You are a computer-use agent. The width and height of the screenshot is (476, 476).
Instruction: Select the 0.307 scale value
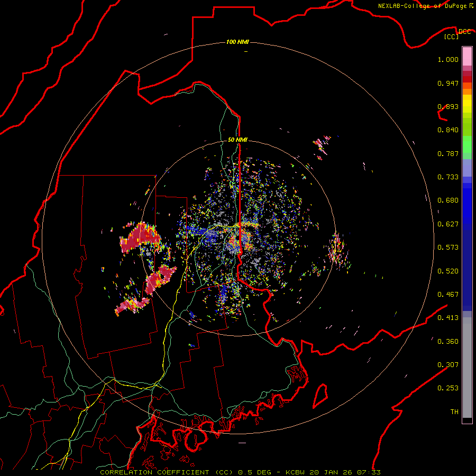(448, 364)
